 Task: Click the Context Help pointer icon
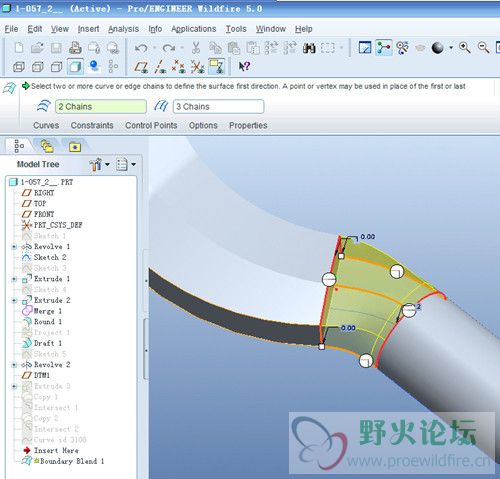click(x=244, y=66)
